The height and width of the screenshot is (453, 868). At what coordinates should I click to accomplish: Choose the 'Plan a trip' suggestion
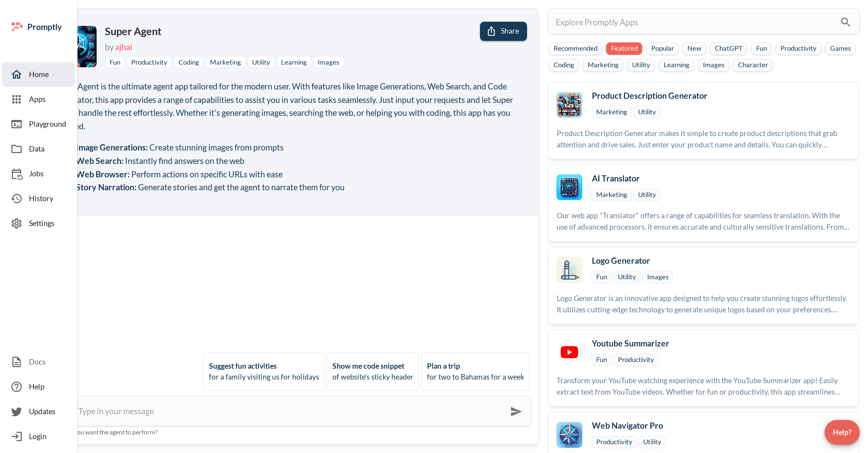[x=475, y=371]
